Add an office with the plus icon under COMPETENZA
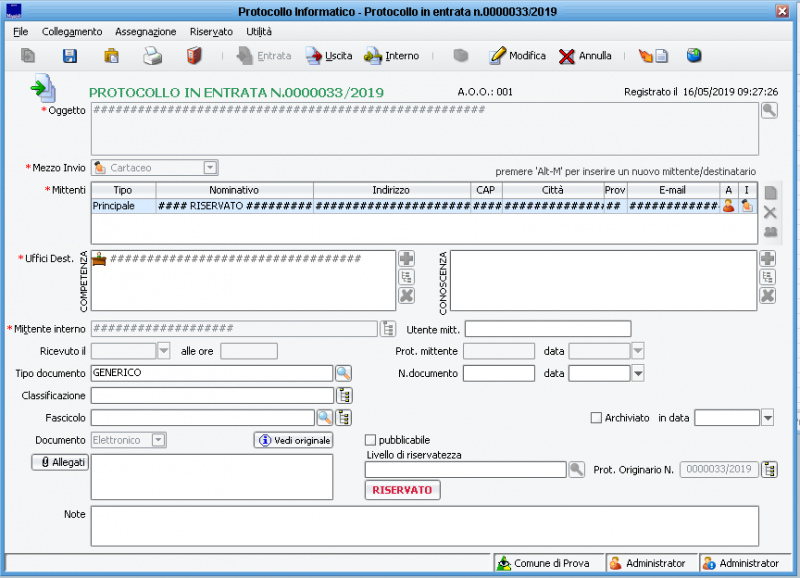The height and width of the screenshot is (578, 800). click(x=405, y=256)
